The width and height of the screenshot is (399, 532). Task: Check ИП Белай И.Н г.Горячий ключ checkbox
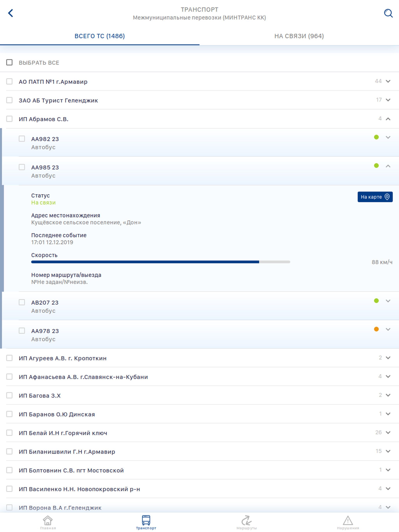[9, 433]
